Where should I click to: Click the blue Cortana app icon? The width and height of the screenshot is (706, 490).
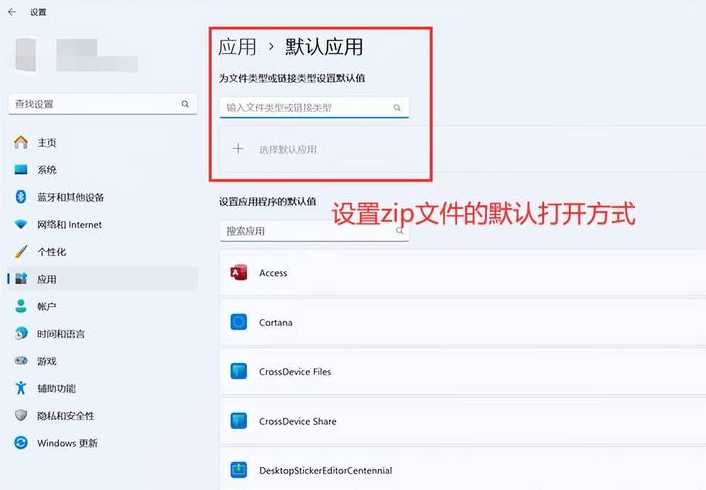tap(239, 322)
